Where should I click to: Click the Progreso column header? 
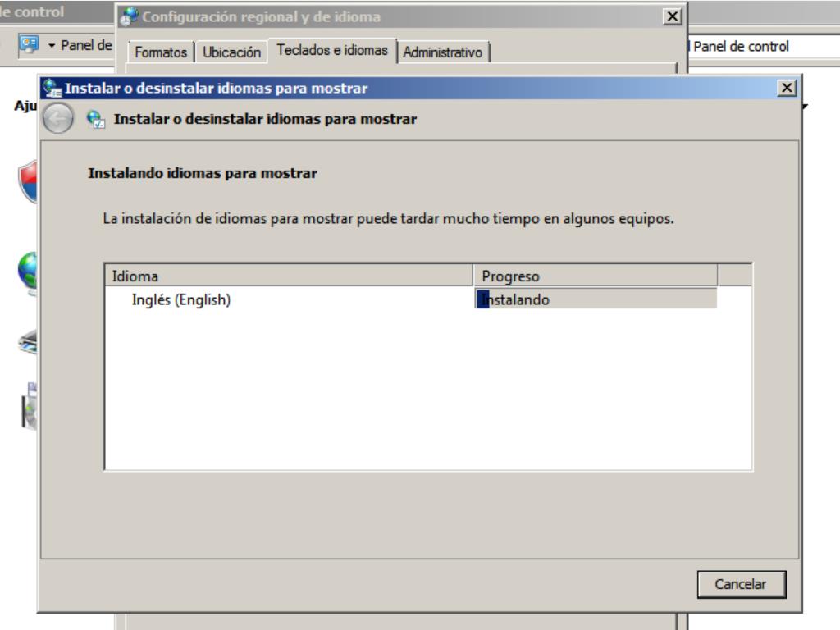coord(595,276)
